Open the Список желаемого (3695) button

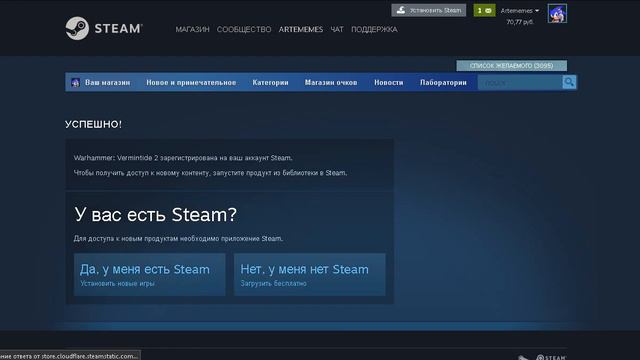511,66
